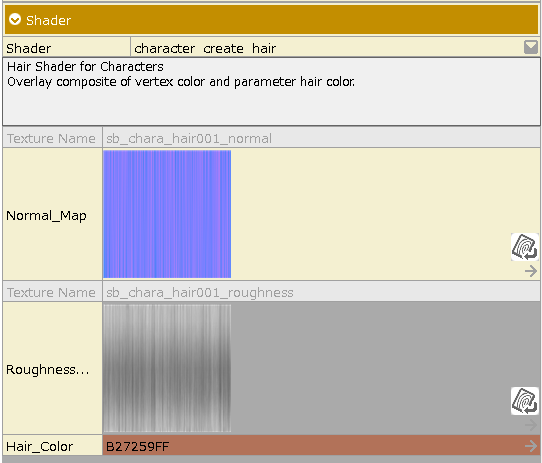Collapse the Shader section chevron

[15, 20]
